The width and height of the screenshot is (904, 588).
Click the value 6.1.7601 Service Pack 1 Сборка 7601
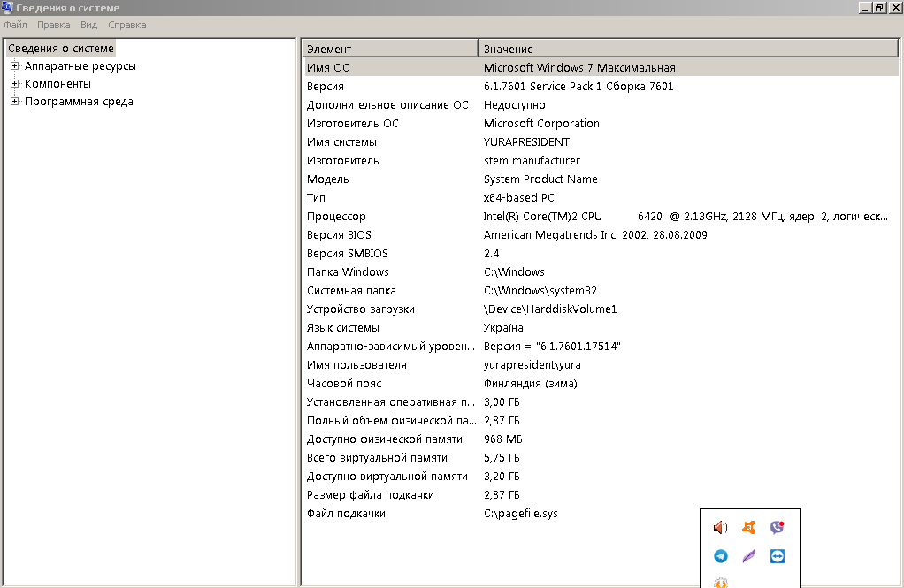click(x=578, y=87)
